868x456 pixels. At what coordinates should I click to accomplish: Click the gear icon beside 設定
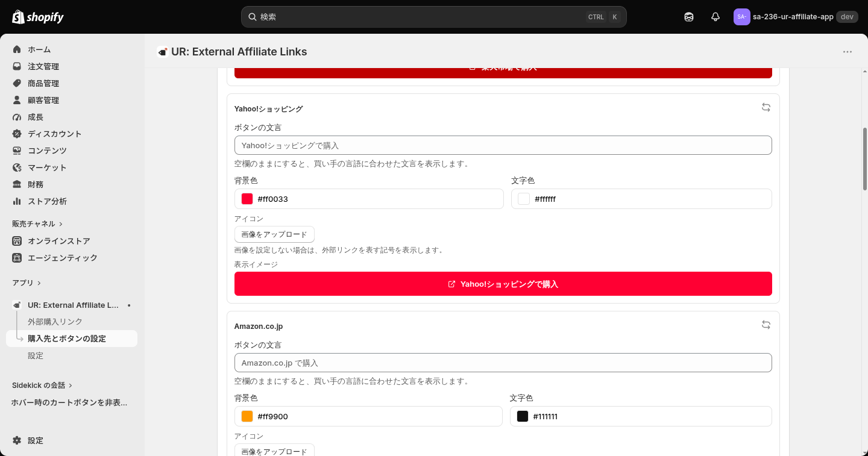pos(17,440)
